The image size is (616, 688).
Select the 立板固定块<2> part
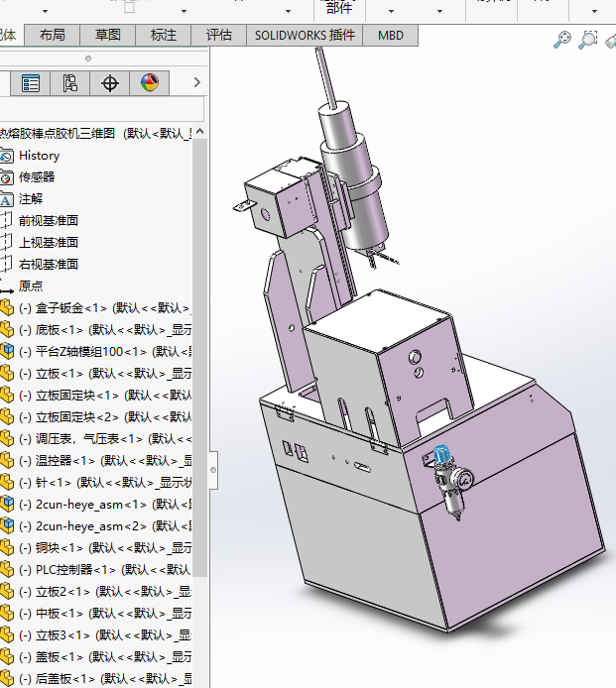105,416
